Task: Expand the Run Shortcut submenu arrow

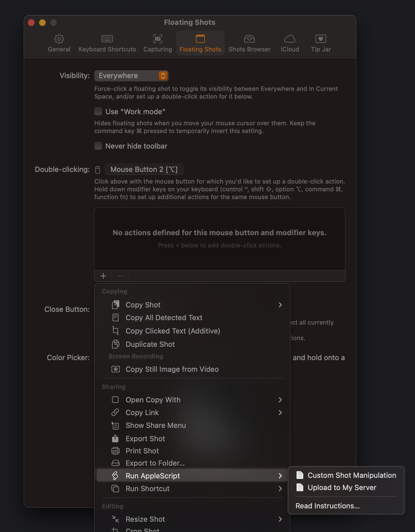Action: [x=280, y=488]
